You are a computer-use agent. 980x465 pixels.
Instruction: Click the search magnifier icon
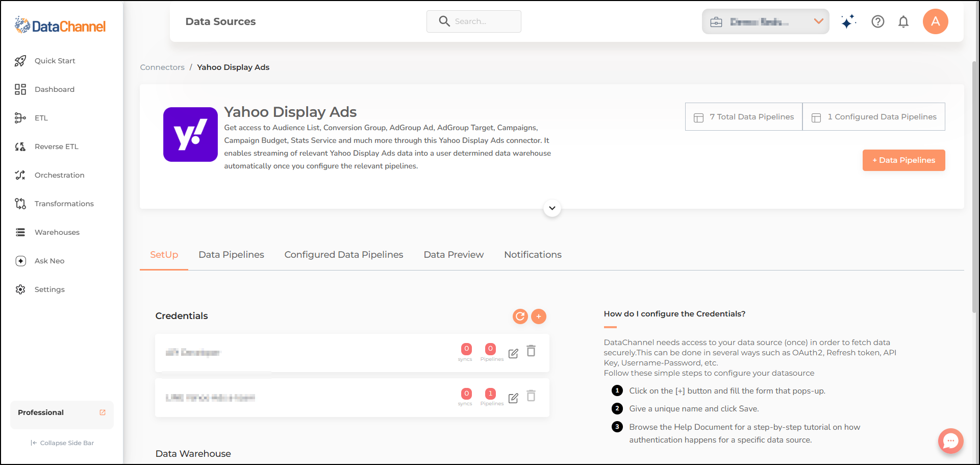coord(444,21)
